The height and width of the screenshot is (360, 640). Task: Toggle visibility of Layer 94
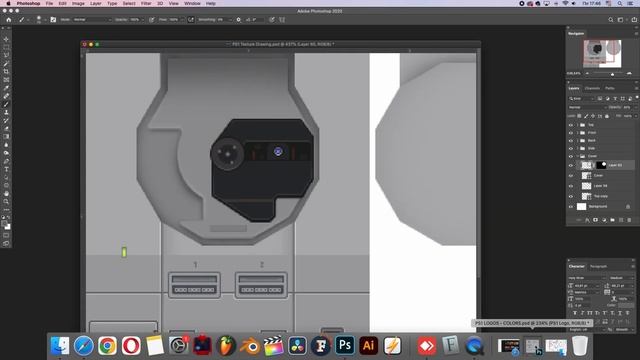[x=571, y=186]
